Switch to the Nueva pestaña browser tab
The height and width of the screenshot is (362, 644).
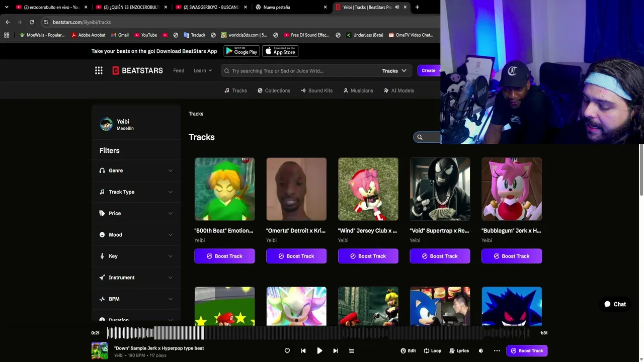click(291, 7)
